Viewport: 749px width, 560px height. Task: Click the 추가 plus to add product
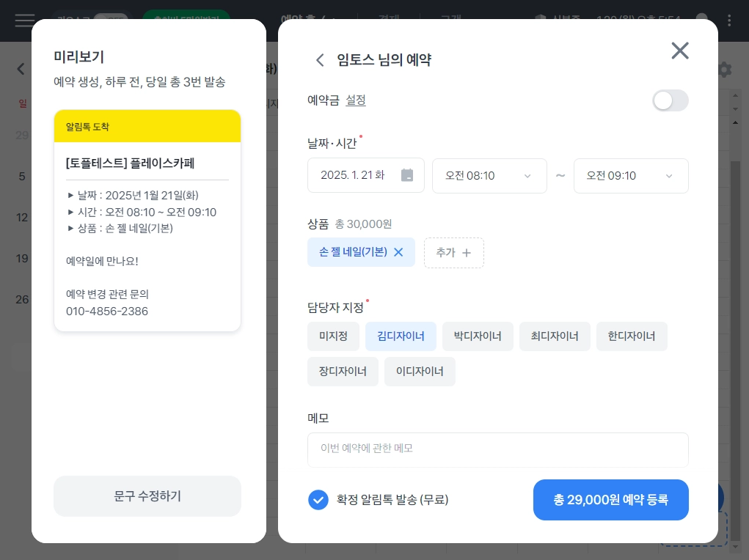pos(454,252)
